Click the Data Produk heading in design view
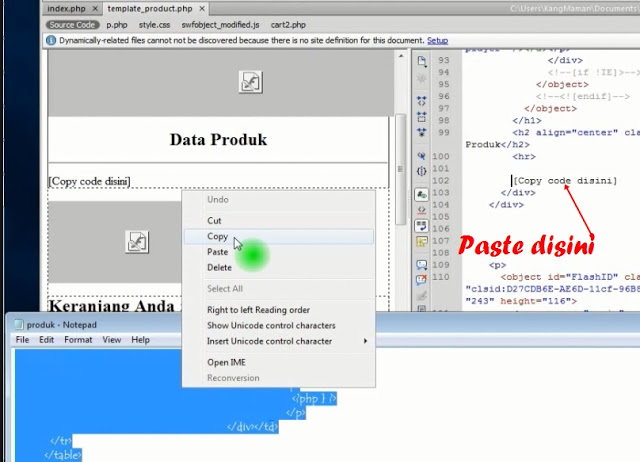Screen dimensions: 640x462 [x=218, y=140]
